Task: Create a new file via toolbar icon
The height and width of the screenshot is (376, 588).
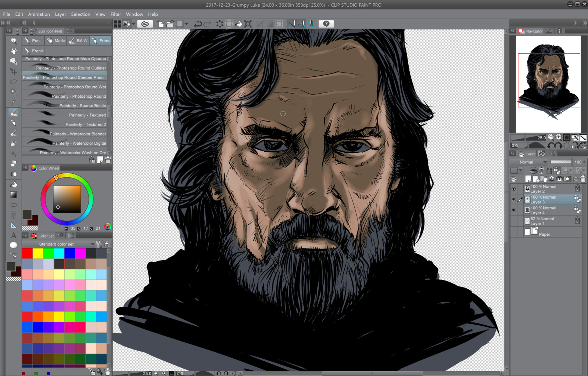Action: (161, 24)
